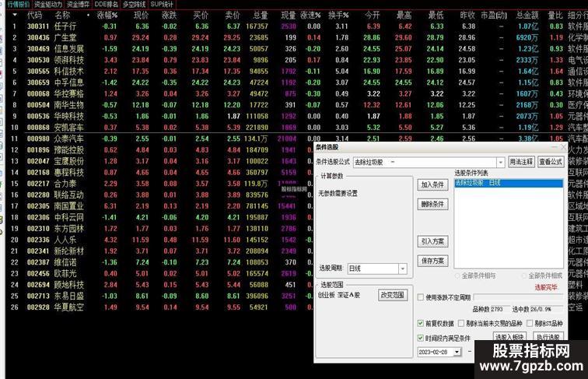The height and width of the screenshot is (379, 588).
Task: Select stock code 300469 信息发展
Action: point(55,49)
